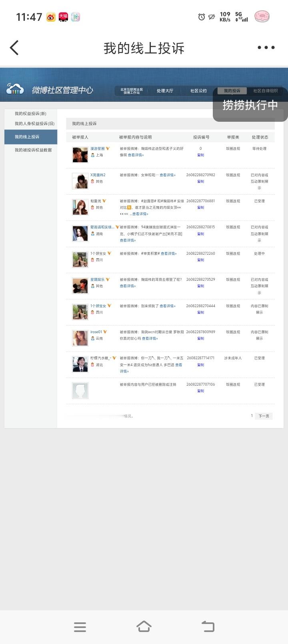Tap the gender icon beside 上海
Screen dimensions: 288x644
coord(93,155)
